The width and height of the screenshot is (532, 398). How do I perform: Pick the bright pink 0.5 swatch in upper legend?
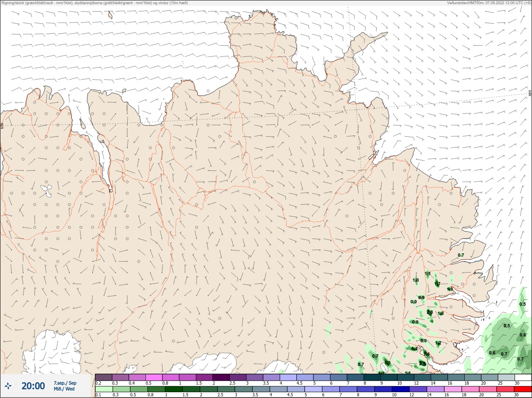(x=154, y=377)
